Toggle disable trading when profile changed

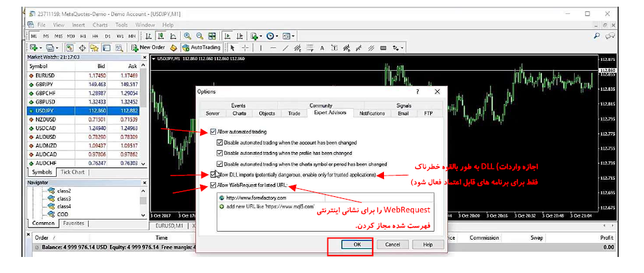pyautogui.click(x=220, y=153)
